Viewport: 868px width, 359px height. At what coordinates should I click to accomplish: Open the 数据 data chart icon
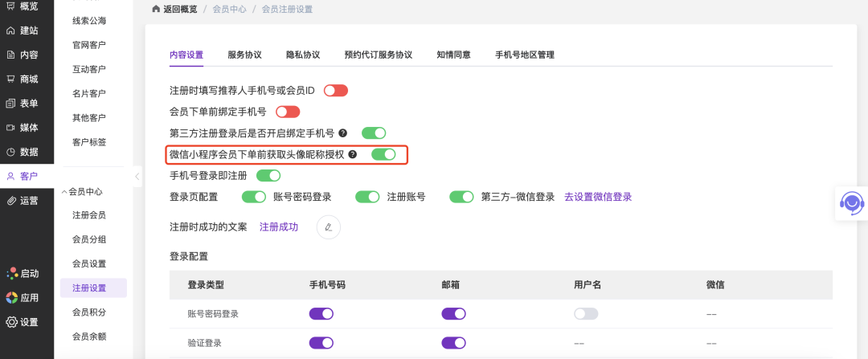click(10, 152)
